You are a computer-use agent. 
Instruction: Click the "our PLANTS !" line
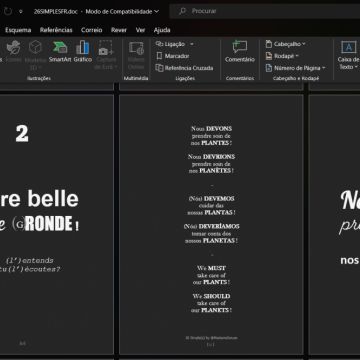click(211, 282)
